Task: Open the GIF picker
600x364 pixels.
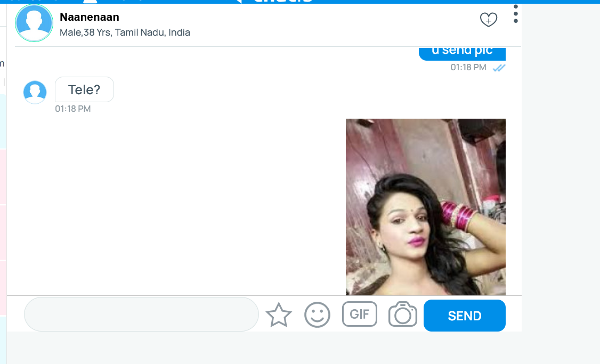Action: pyautogui.click(x=360, y=314)
